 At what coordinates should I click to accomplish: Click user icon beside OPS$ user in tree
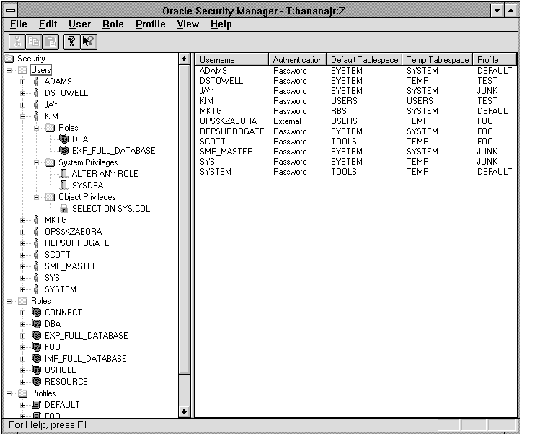[36, 232]
